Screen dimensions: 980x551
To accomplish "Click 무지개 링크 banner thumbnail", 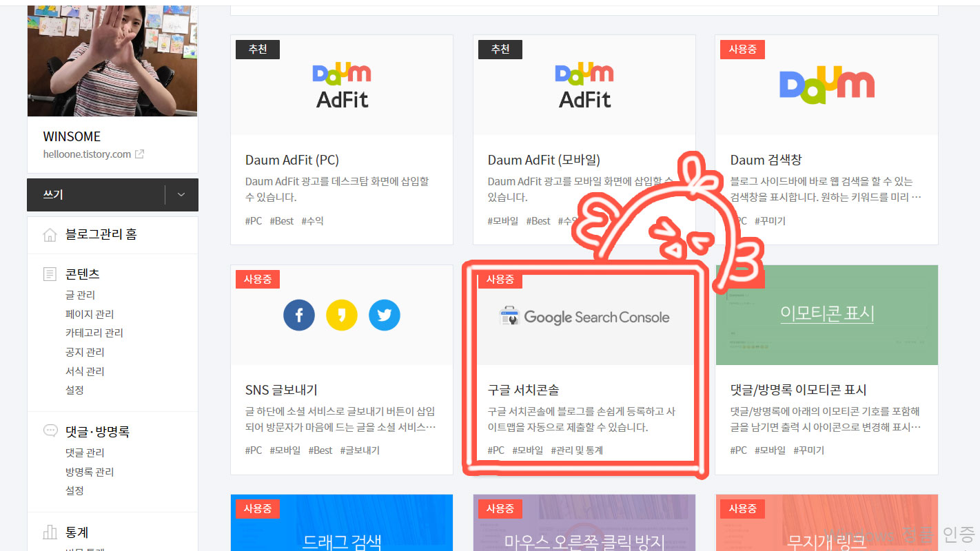I will point(827,523).
